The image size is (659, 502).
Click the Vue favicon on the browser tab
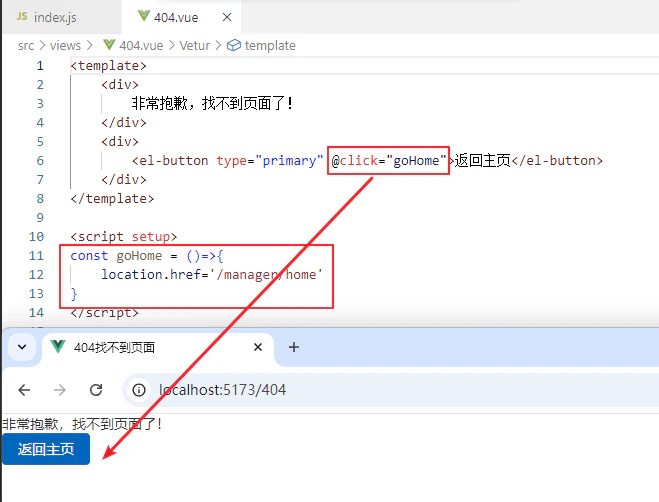coord(58,347)
